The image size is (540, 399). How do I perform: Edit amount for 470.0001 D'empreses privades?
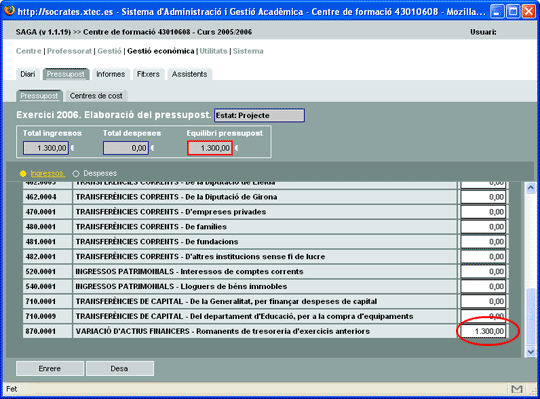point(483,212)
